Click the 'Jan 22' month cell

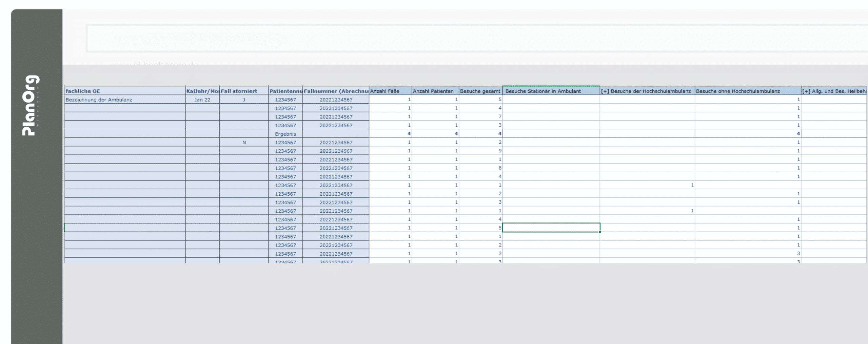point(202,100)
